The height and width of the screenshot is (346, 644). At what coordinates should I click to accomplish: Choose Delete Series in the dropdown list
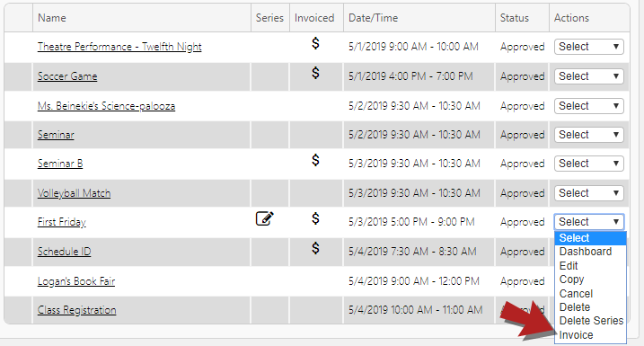click(x=591, y=321)
